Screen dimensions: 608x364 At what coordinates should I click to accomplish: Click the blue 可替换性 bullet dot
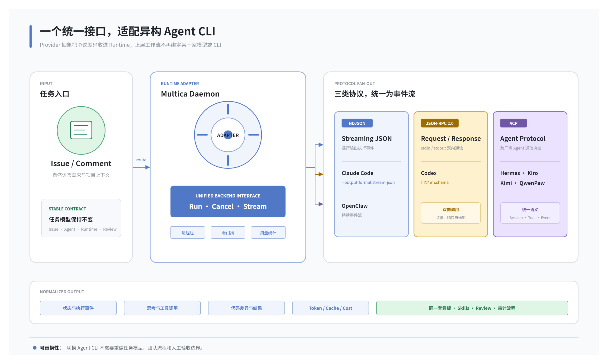[35, 348]
